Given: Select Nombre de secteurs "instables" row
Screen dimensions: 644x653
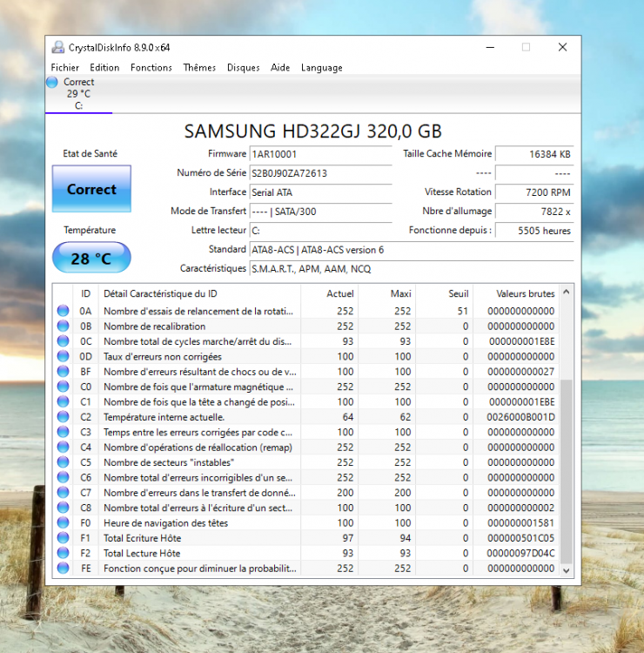Looking at the screenshot, I should [305, 462].
